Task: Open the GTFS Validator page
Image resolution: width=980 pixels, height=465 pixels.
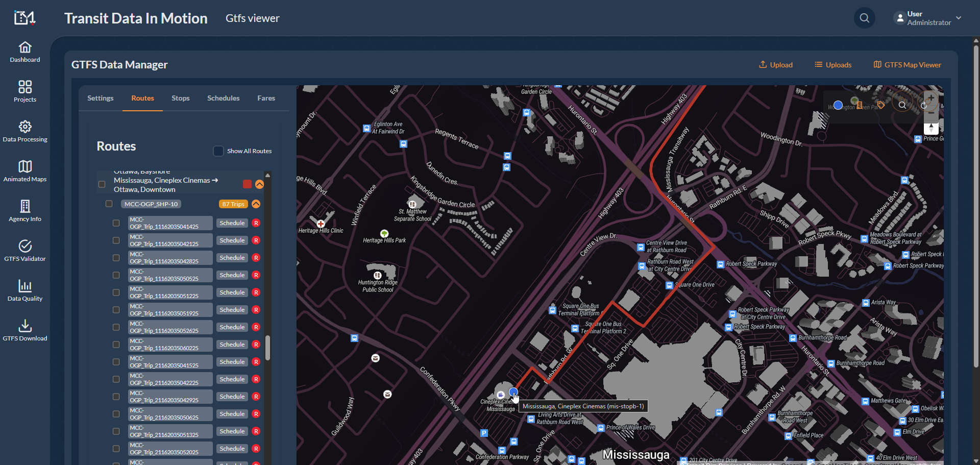Action: pos(25,251)
